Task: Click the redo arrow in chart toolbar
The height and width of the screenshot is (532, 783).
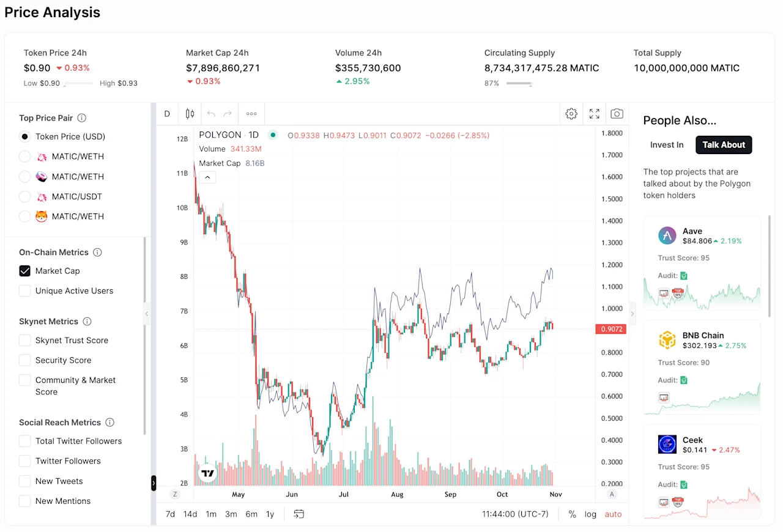Action: pos(228,114)
